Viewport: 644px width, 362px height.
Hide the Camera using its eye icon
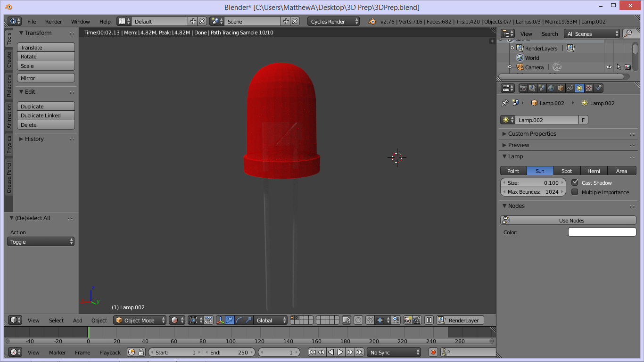(x=609, y=67)
